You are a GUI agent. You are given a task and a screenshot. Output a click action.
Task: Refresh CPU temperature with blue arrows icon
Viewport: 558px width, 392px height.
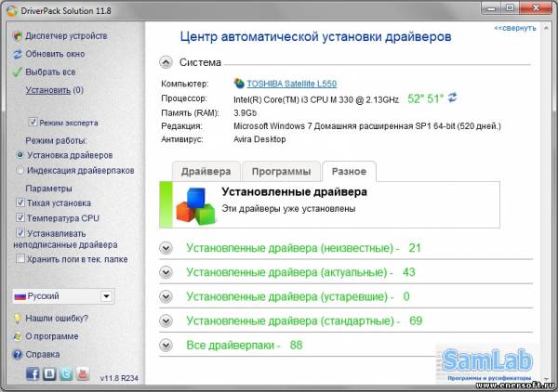click(452, 98)
